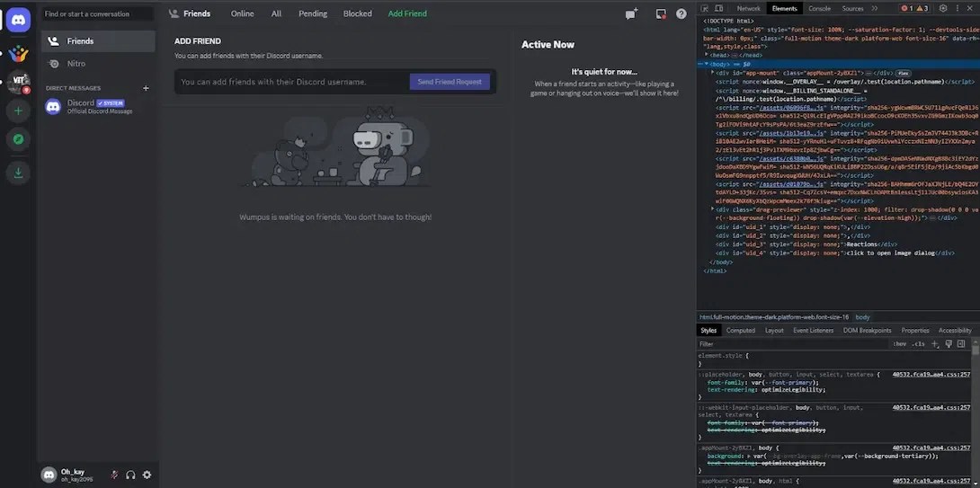The image size is (980, 488).
Task: Open the colorful server icon below Discord home
Action: [x=18, y=53]
